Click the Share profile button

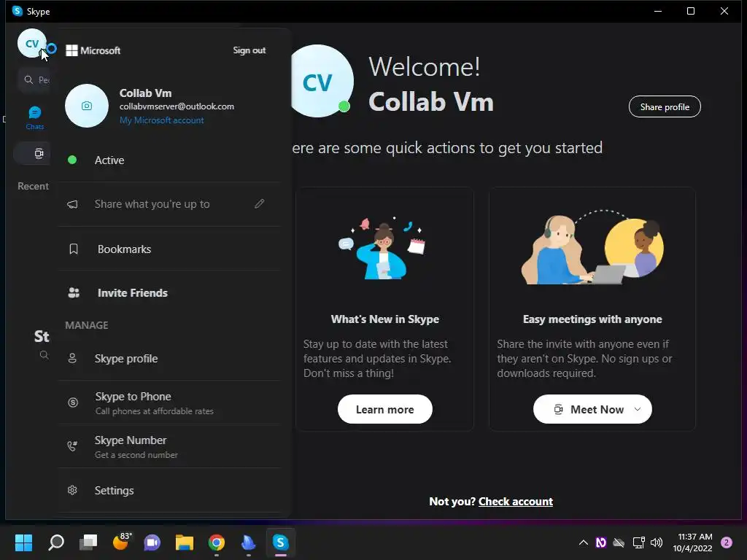pos(665,106)
